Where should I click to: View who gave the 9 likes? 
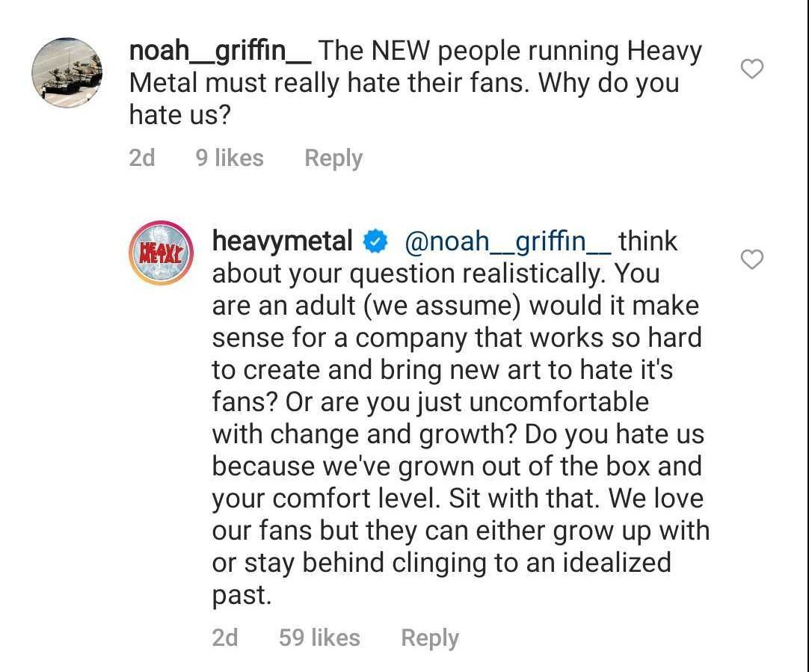[x=230, y=158]
